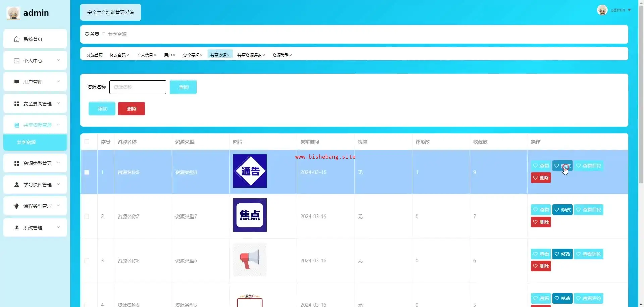Expand the 资源类型管理 menu chevron
The image size is (644, 307).
tap(58, 163)
